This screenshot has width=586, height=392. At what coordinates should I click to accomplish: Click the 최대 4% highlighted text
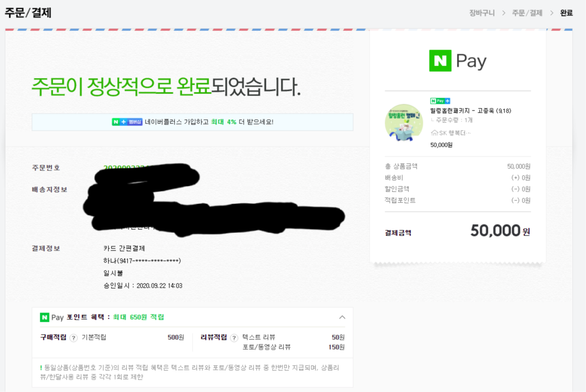click(224, 122)
